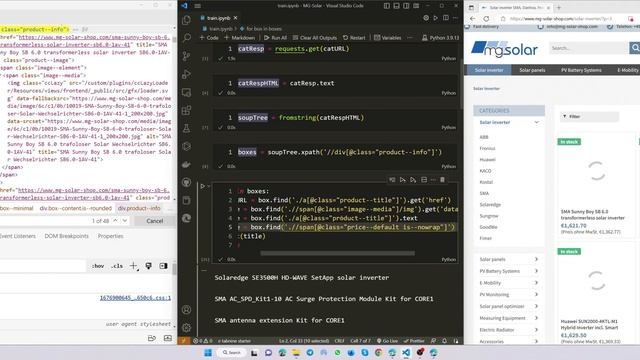Toggle computed styles sidebar in DevTools

(x=163, y=266)
